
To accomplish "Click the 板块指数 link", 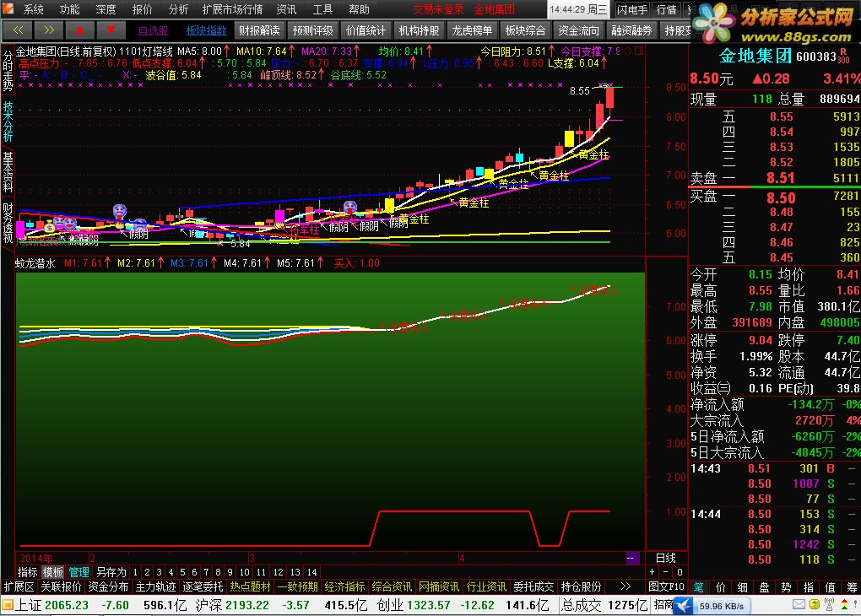I will pos(206,30).
